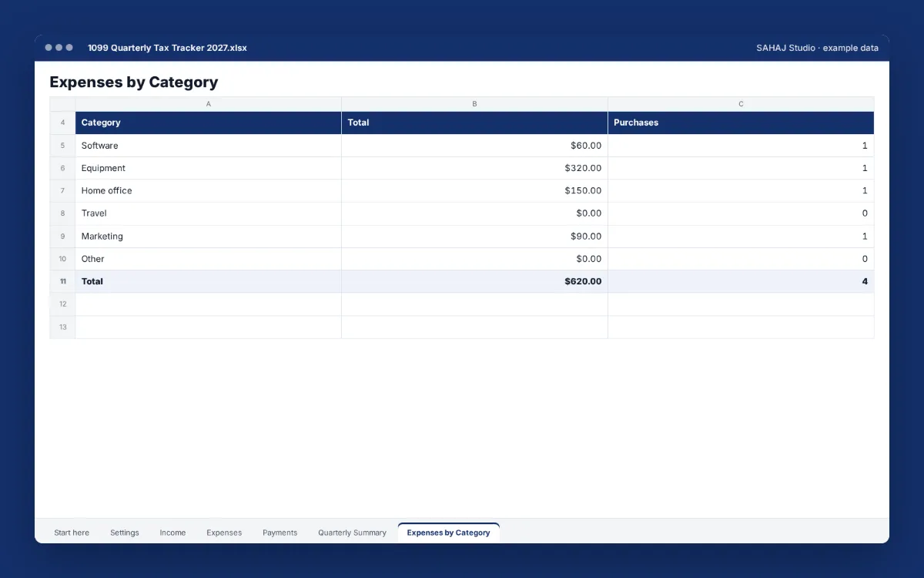Click the Expenses by Category heading
Screen dimensions: 924x578
point(134,82)
